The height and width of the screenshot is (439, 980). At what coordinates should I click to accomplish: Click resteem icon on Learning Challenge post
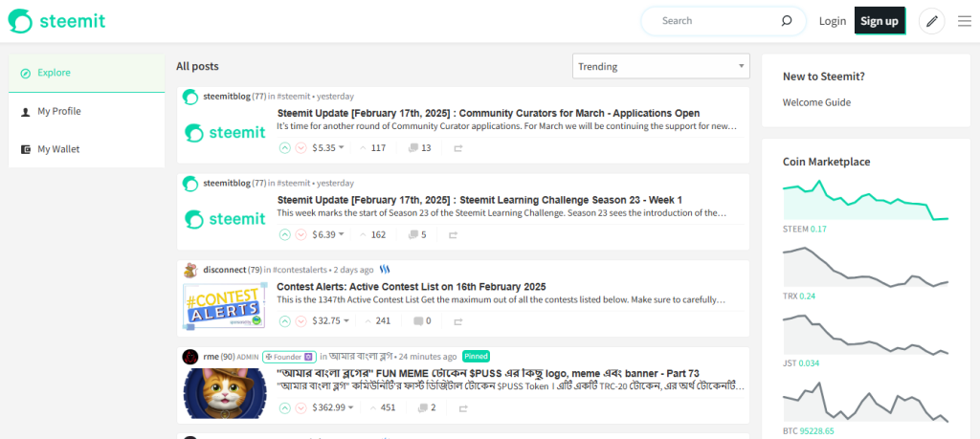pyautogui.click(x=457, y=235)
